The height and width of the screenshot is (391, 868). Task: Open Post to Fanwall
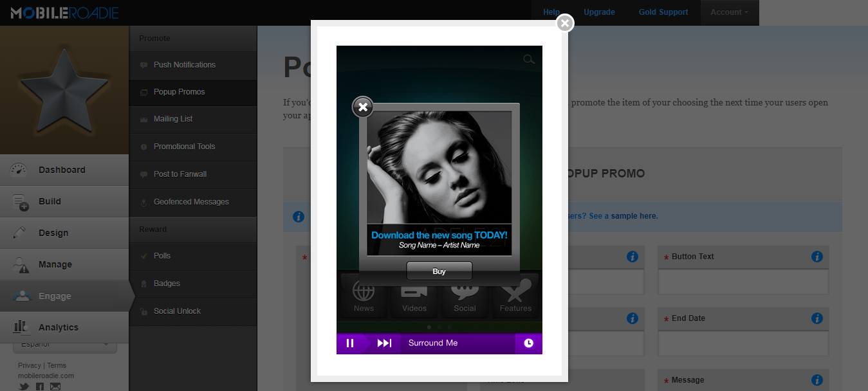click(193, 174)
